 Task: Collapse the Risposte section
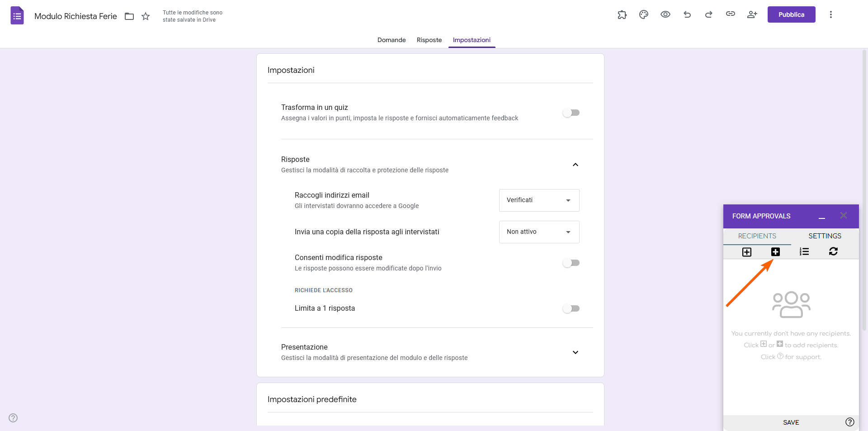(575, 165)
